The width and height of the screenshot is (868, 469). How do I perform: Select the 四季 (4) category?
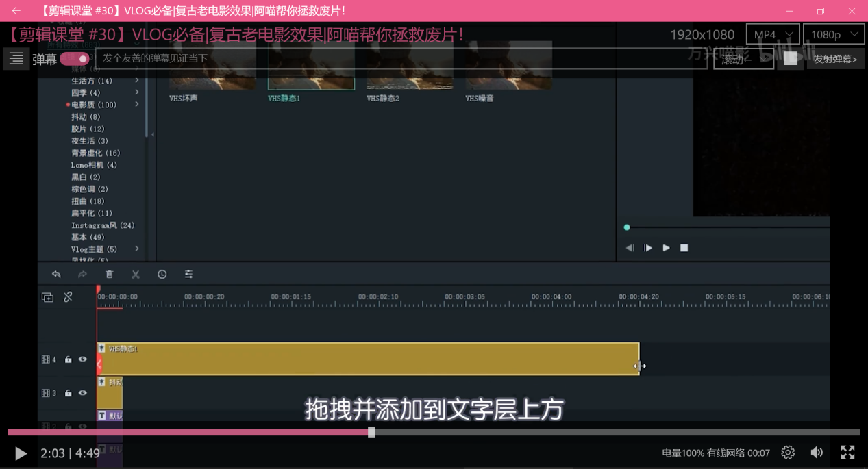86,92
